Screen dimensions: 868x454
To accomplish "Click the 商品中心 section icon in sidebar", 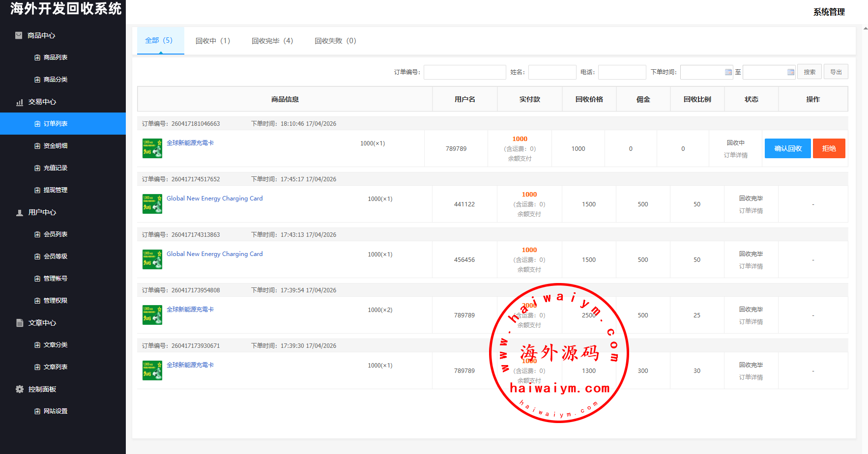I will point(19,35).
